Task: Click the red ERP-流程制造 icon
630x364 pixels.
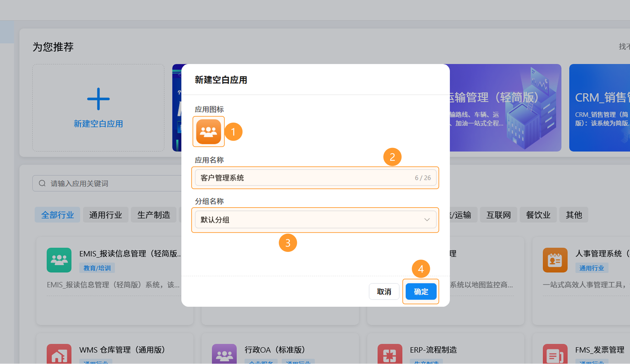Action: coord(390,354)
